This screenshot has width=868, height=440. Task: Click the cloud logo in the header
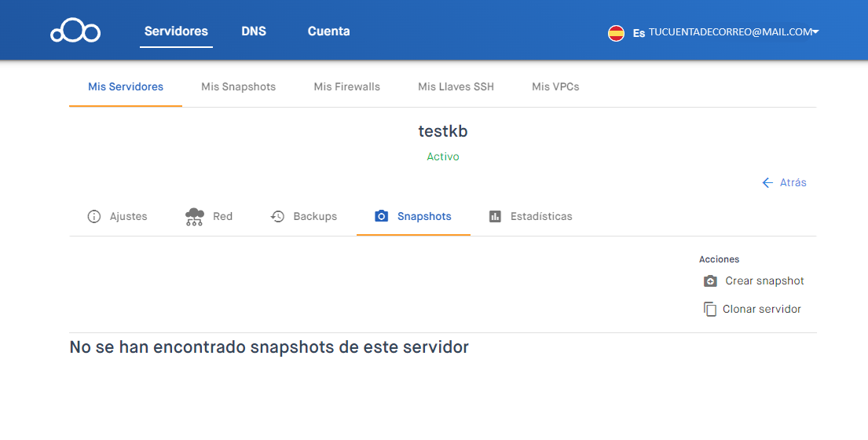[x=75, y=32]
